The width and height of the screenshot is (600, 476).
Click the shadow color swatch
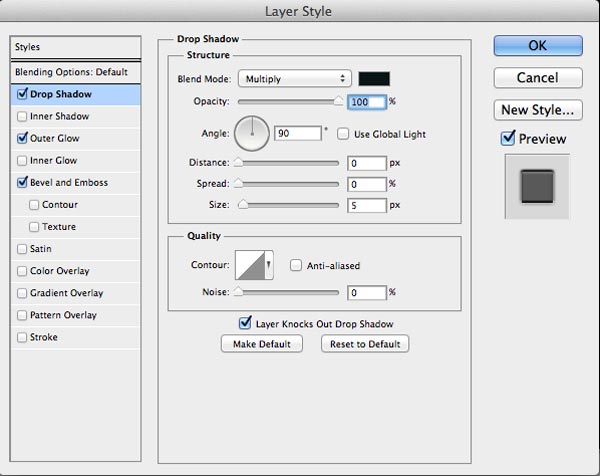pyautogui.click(x=375, y=78)
